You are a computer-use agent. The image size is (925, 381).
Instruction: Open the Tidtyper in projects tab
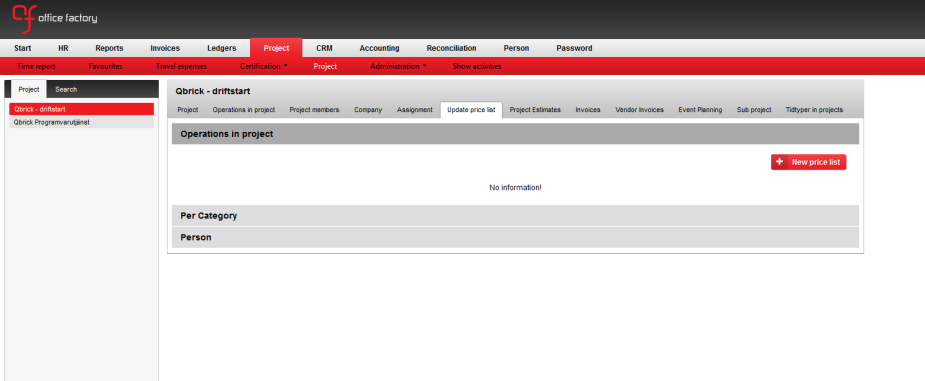pos(814,110)
